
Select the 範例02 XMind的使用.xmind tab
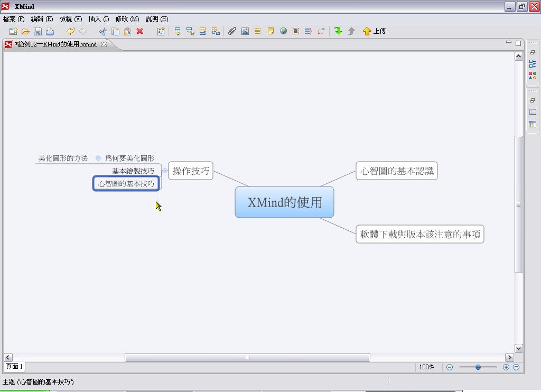56,44
